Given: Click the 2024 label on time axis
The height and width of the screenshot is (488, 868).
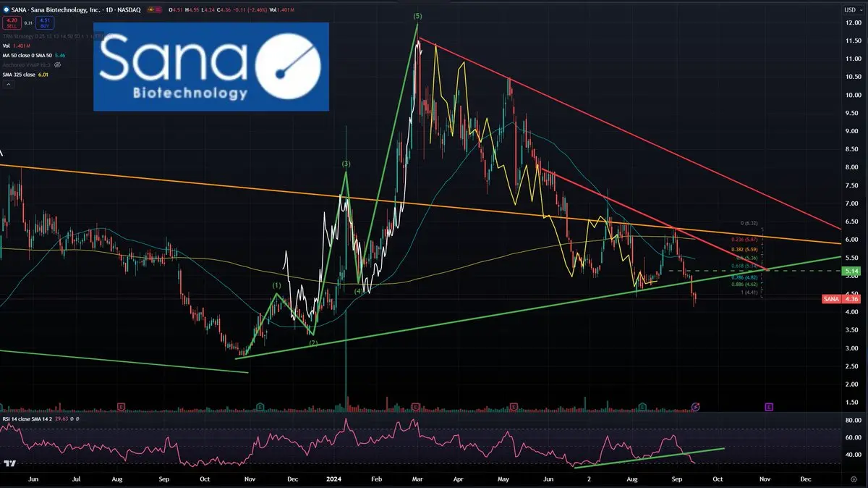Looking at the screenshot, I should (x=333, y=479).
